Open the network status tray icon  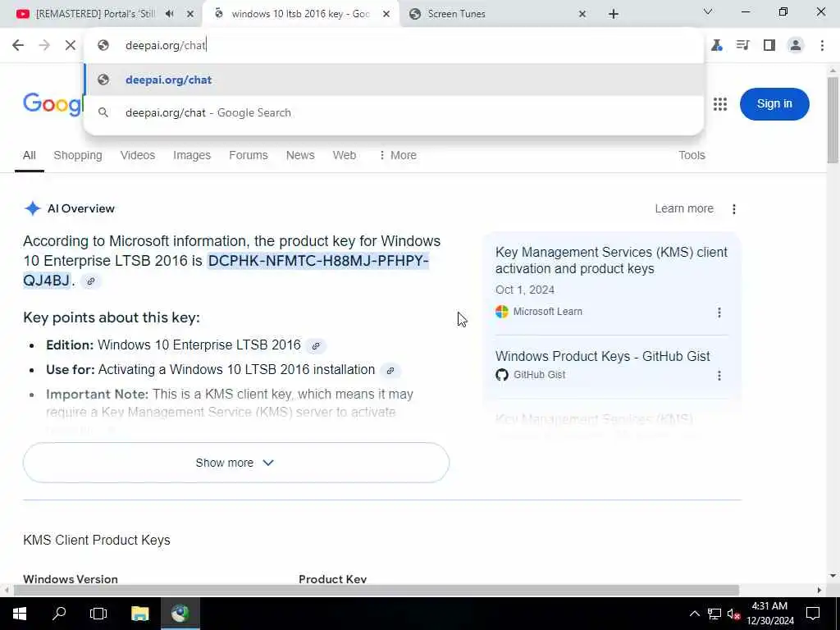point(714,614)
